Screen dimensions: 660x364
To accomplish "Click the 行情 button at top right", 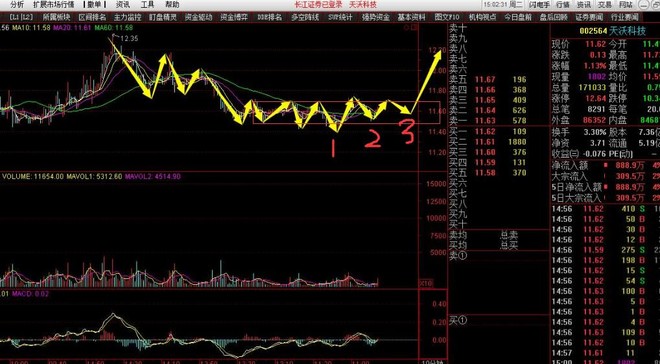I will pyautogui.click(x=563, y=5).
